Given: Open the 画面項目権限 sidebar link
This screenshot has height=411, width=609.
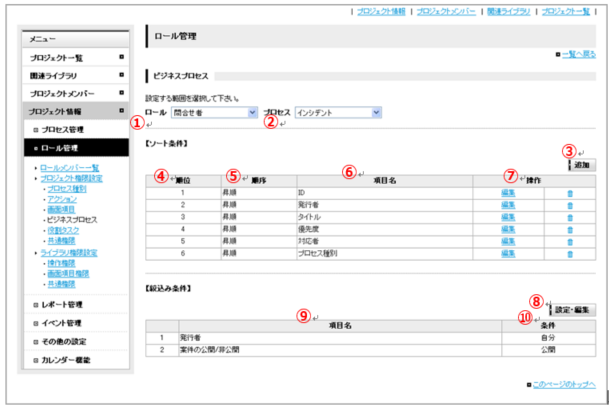Looking at the screenshot, I should (68, 274).
